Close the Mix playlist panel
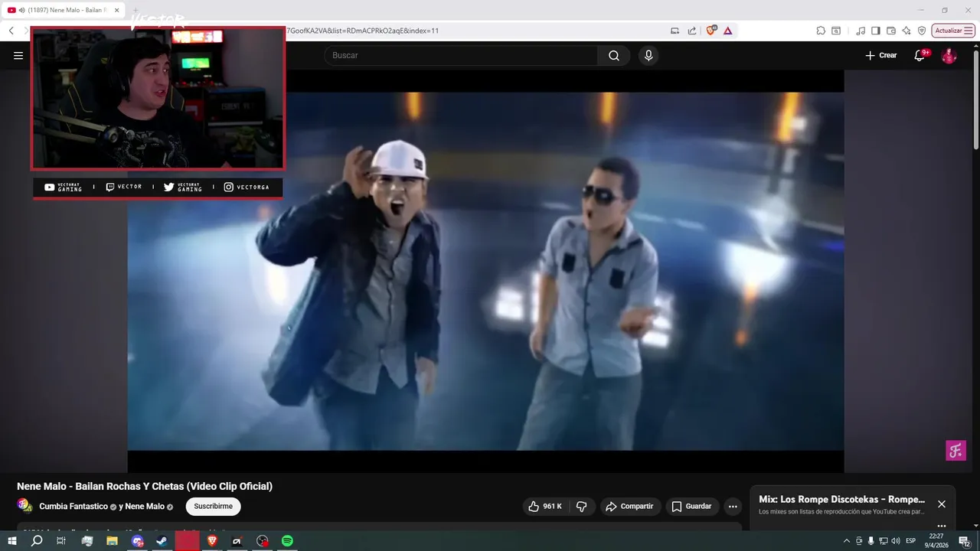The width and height of the screenshot is (980, 551). tap(942, 504)
